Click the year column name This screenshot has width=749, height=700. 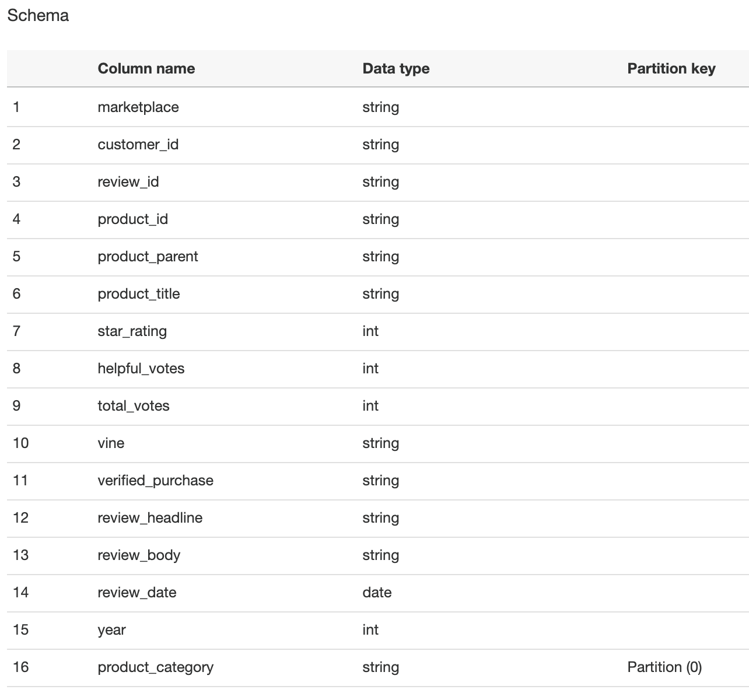[x=112, y=630]
